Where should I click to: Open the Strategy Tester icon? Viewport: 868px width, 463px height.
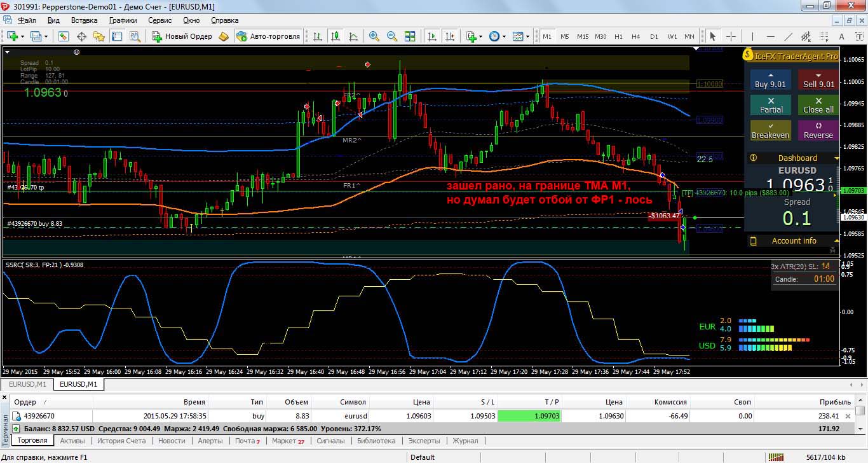click(x=133, y=36)
